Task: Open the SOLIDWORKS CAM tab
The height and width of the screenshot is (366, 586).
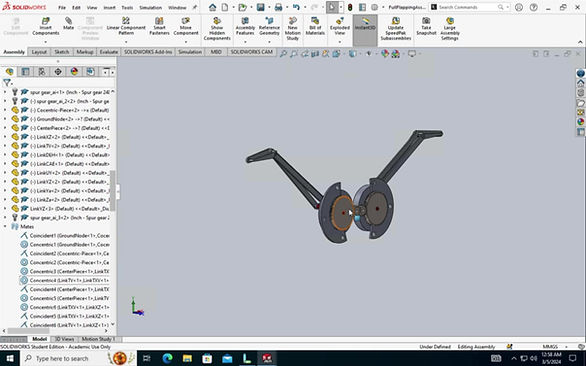Action: (252, 52)
